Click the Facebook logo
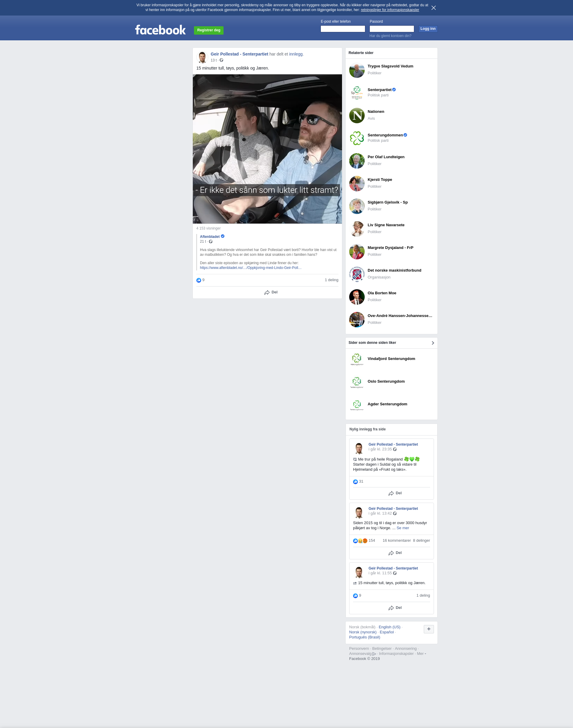 (160, 30)
